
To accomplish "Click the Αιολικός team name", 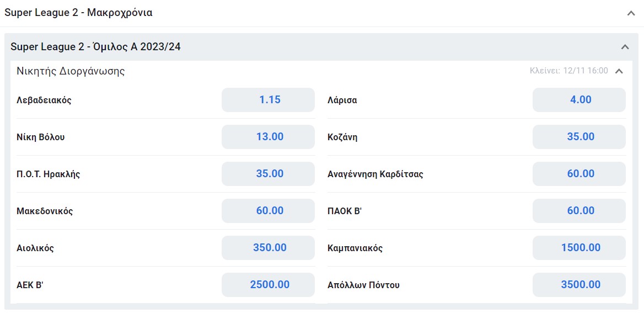I will pyautogui.click(x=35, y=248).
